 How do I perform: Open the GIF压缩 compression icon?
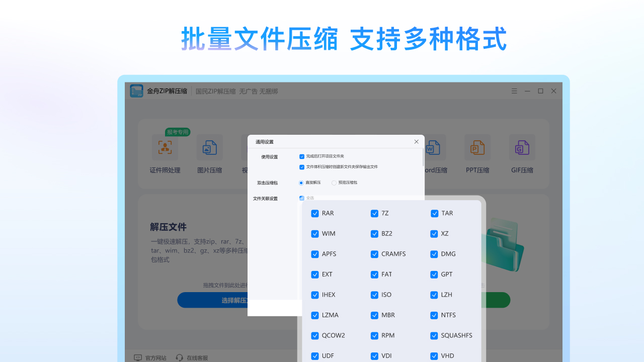522,147
